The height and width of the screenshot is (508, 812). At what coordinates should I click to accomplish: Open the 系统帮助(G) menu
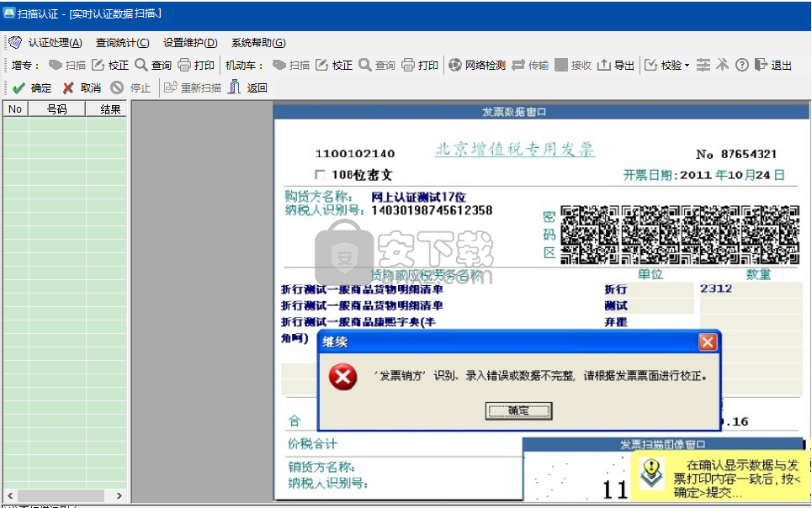258,43
